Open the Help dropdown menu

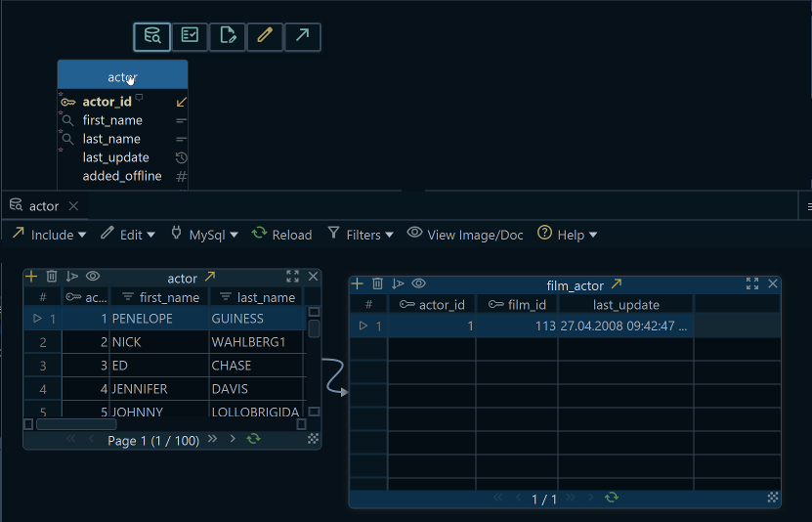567,235
